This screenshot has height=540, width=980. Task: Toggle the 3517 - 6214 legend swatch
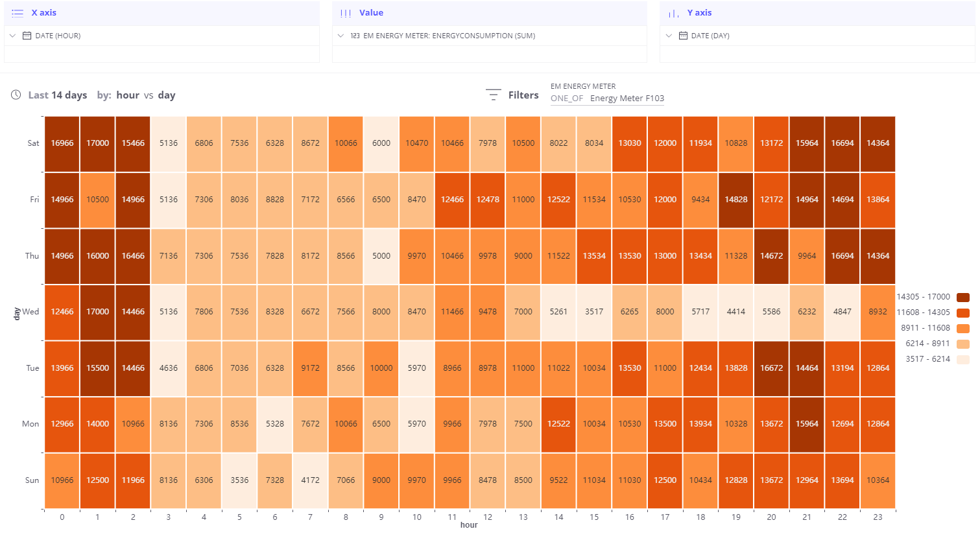click(x=963, y=359)
